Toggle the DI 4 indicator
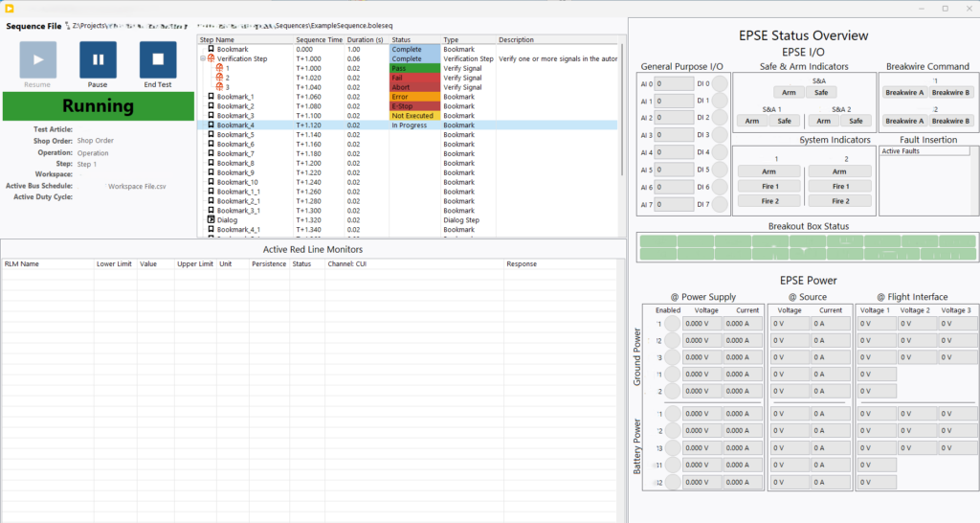Image resolution: width=980 pixels, height=523 pixels. [720, 152]
